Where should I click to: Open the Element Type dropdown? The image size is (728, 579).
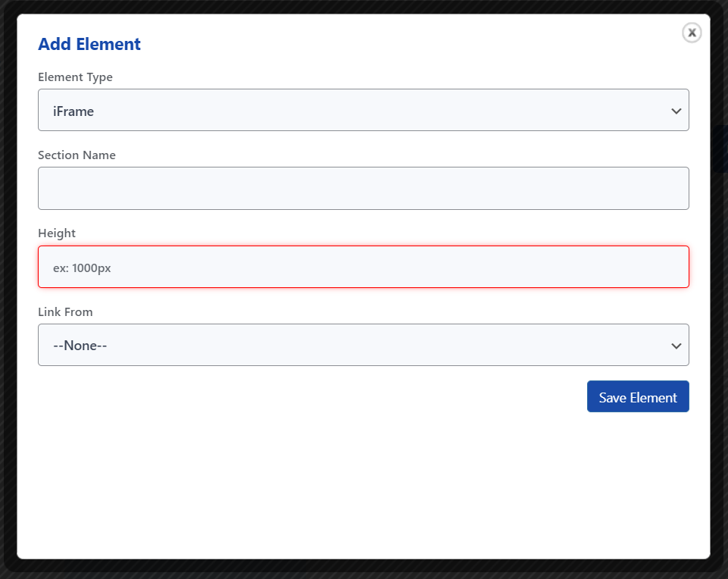coord(363,110)
